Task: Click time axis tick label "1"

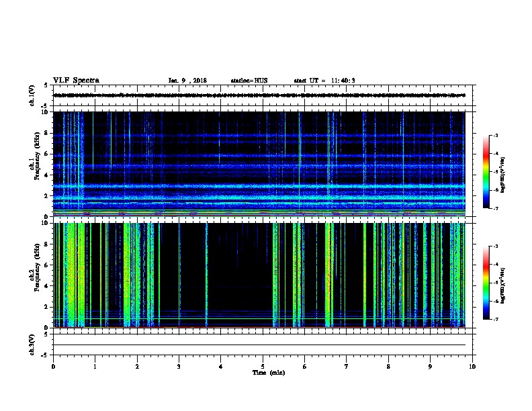Action: click(x=95, y=367)
